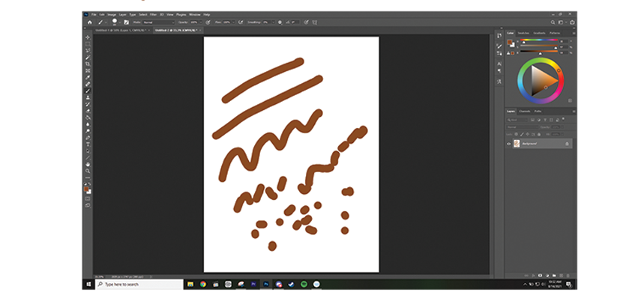Open the tool preset picker arrow
644x295 pixels.
(x=106, y=22)
